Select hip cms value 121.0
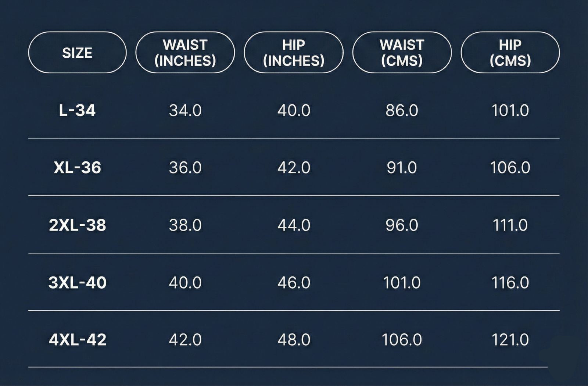Screen dimensions: 588x386 (510, 339)
